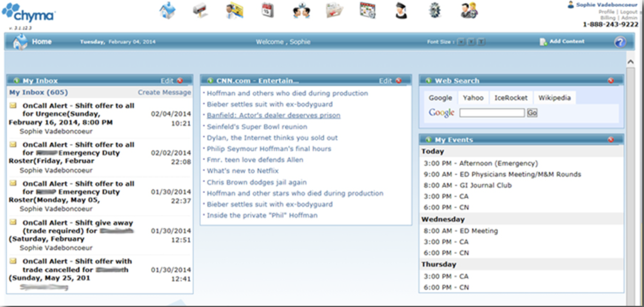Open the graduate with cap education icon
Screen dimensions: 644x307
[401, 11]
